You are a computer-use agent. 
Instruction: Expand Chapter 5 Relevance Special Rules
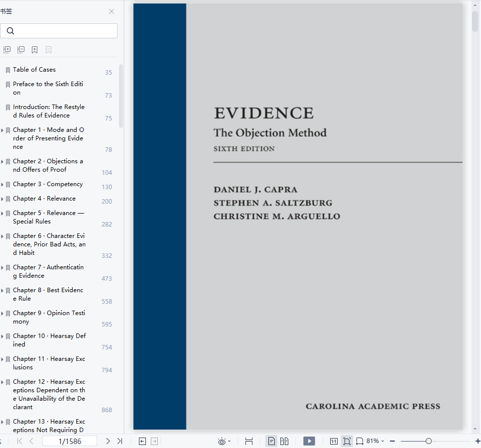[x=2, y=214]
